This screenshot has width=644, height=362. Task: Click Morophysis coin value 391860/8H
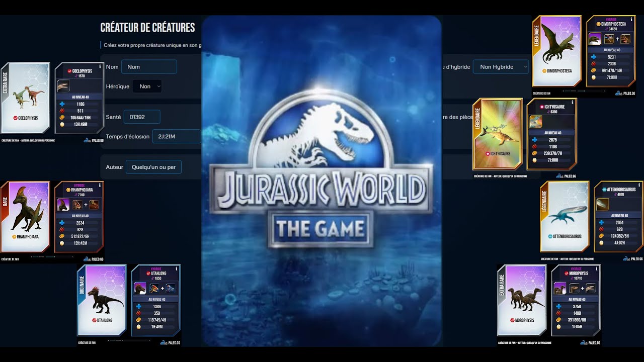coord(577,320)
